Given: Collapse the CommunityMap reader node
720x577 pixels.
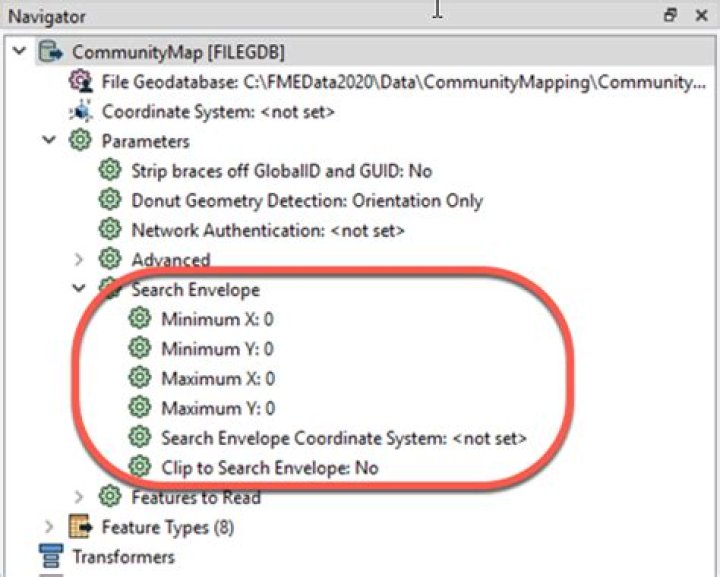Looking at the screenshot, I should (x=20, y=52).
